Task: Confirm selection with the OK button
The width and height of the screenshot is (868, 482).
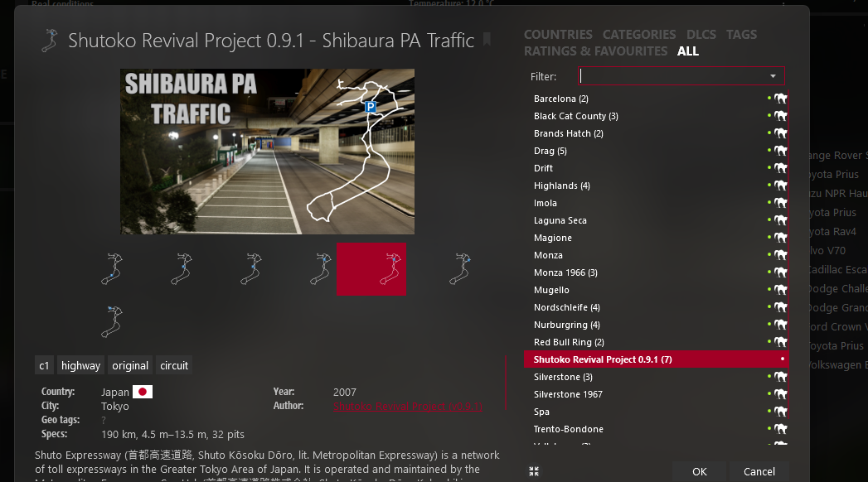Action: [699, 471]
